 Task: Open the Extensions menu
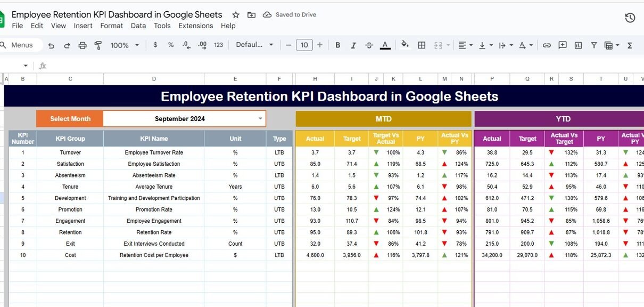tap(195, 26)
